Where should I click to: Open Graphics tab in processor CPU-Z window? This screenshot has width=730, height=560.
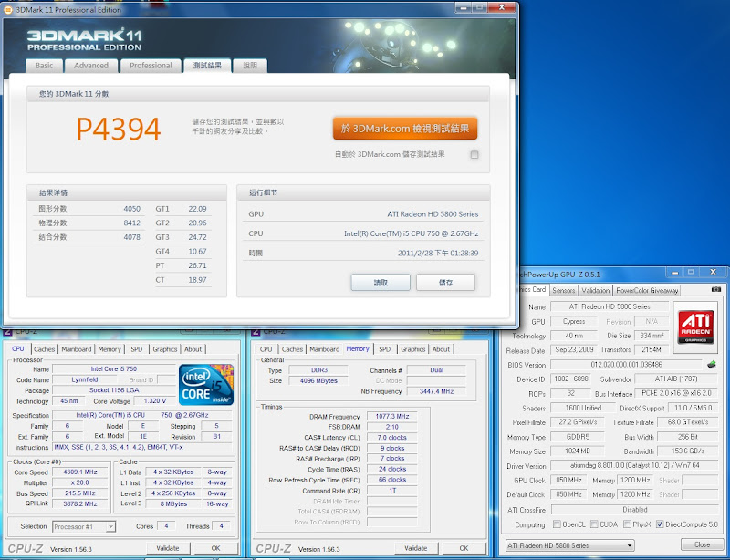pyautogui.click(x=165, y=349)
